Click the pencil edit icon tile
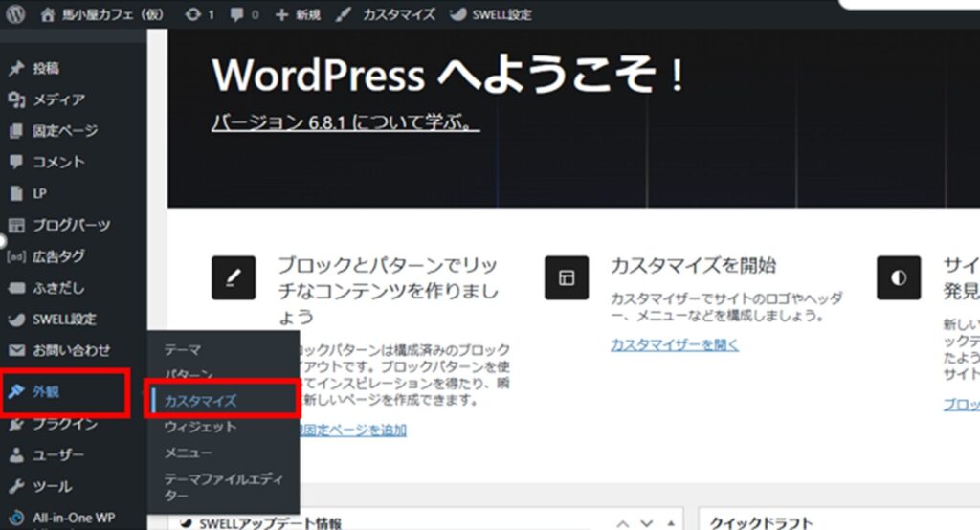The height and width of the screenshot is (530, 980). [234, 277]
